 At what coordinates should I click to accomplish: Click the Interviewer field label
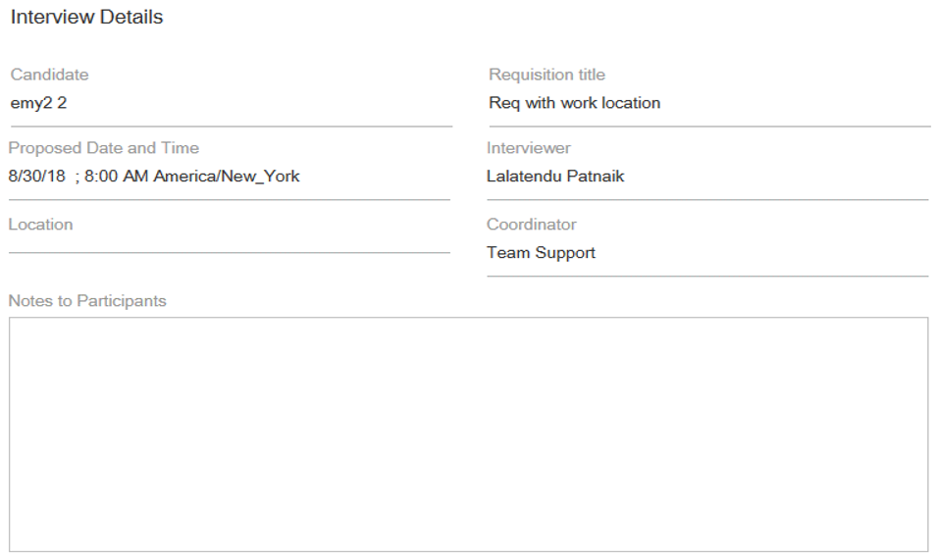528,148
